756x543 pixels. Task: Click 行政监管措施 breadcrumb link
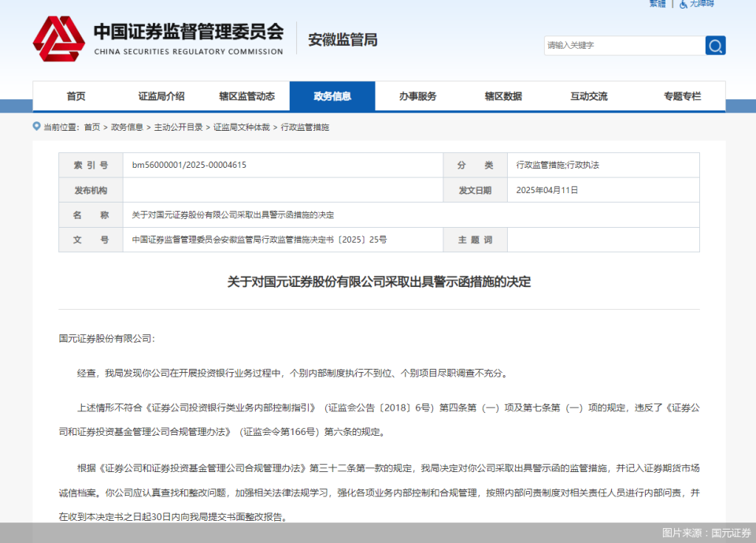(x=305, y=127)
